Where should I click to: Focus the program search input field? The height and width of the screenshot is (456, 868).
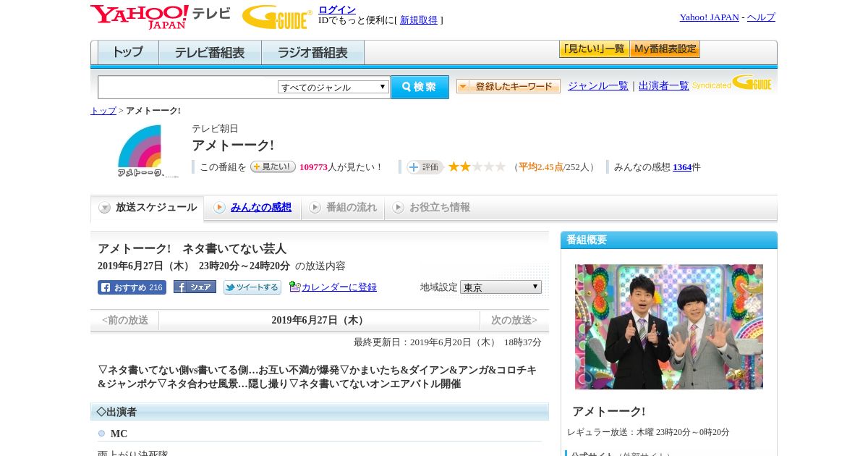coord(188,88)
